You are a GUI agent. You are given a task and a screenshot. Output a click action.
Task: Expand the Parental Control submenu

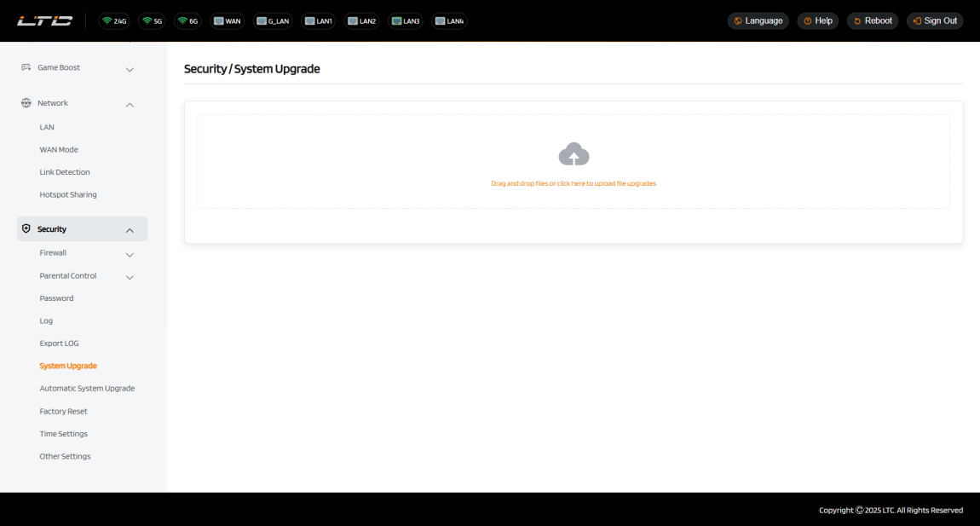tap(130, 277)
